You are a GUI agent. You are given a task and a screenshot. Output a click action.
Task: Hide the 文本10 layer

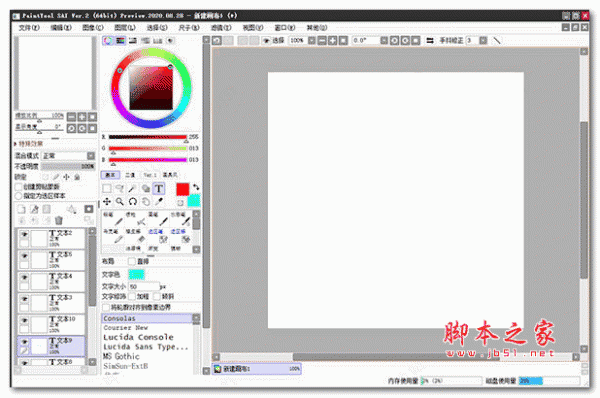(x=24, y=320)
